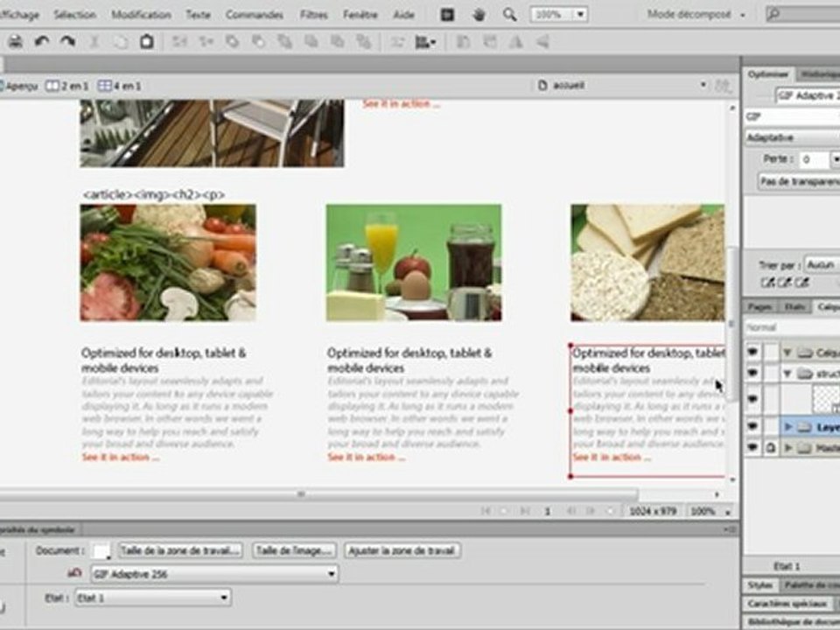The height and width of the screenshot is (630, 840).
Task: Click the Rotate 90° left icon
Action: pyautogui.click(x=464, y=42)
